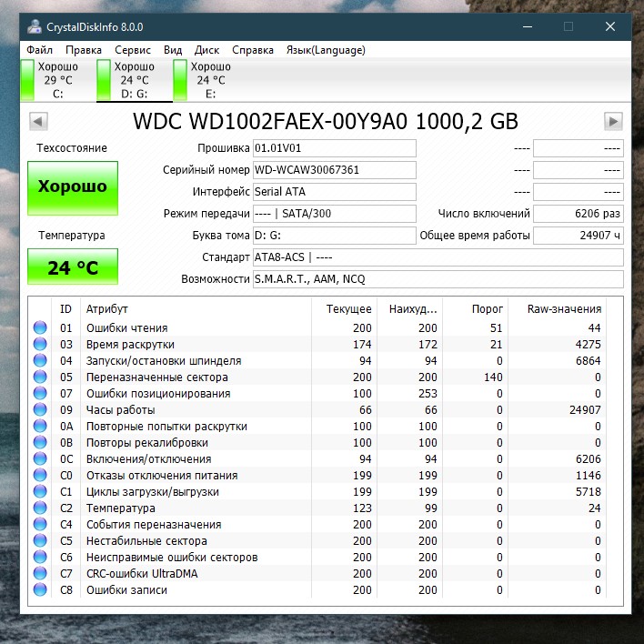Viewport: 644px width, 644px height.
Task: Click status circle of CRC-ошибки UltraDMA row
Action: 40,573
